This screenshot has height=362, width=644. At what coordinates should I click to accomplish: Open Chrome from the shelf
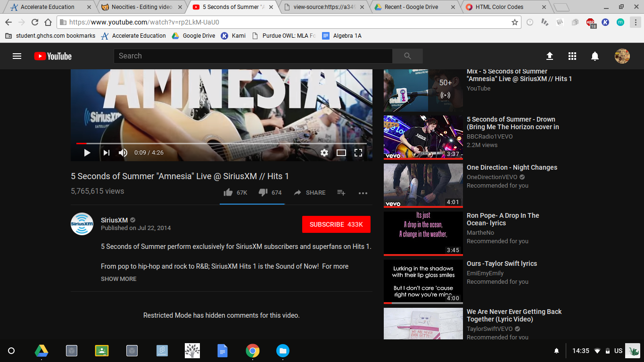click(253, 351)
